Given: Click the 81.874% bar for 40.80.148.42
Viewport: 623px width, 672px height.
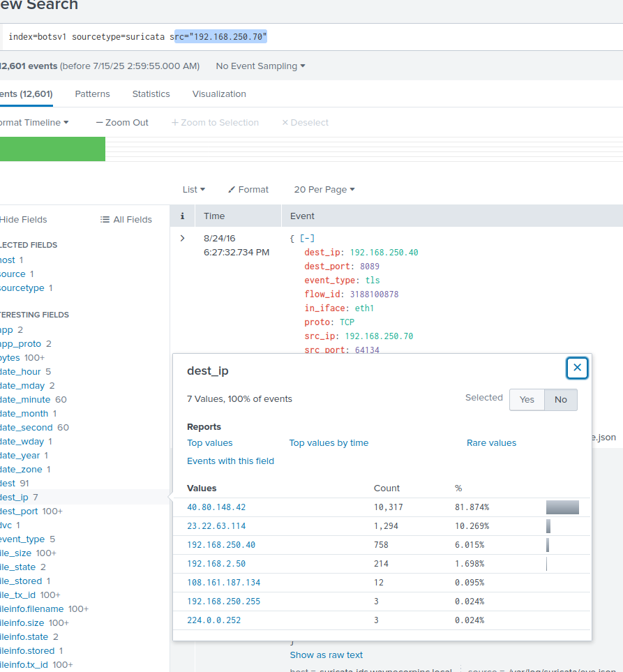Looking at the screenshot, I should (x=562, y=507).
